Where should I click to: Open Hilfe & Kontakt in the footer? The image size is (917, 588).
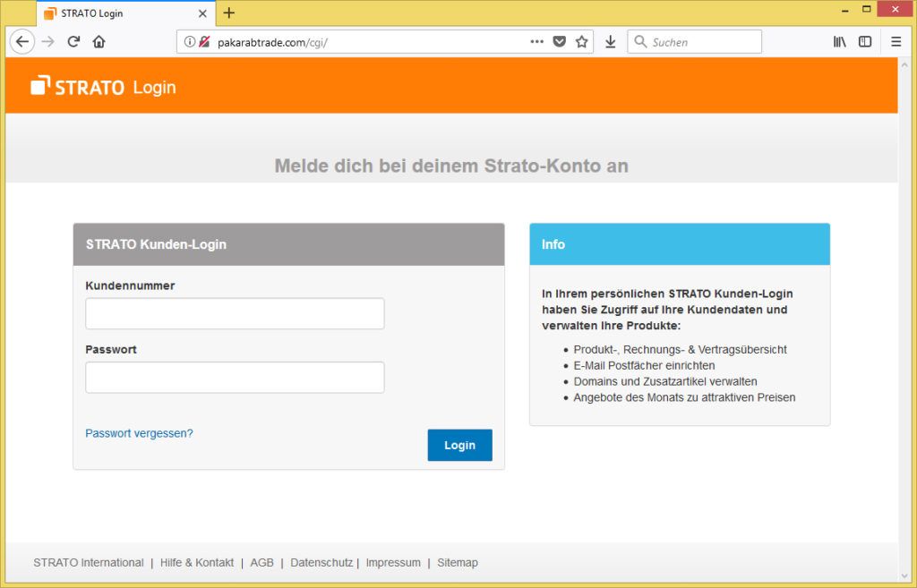point(197,562)
